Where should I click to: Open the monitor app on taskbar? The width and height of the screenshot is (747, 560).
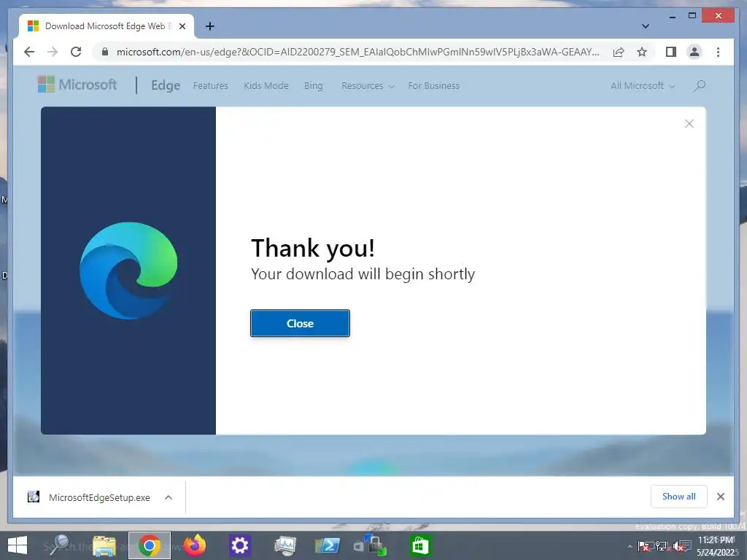[x=285, y=545]
